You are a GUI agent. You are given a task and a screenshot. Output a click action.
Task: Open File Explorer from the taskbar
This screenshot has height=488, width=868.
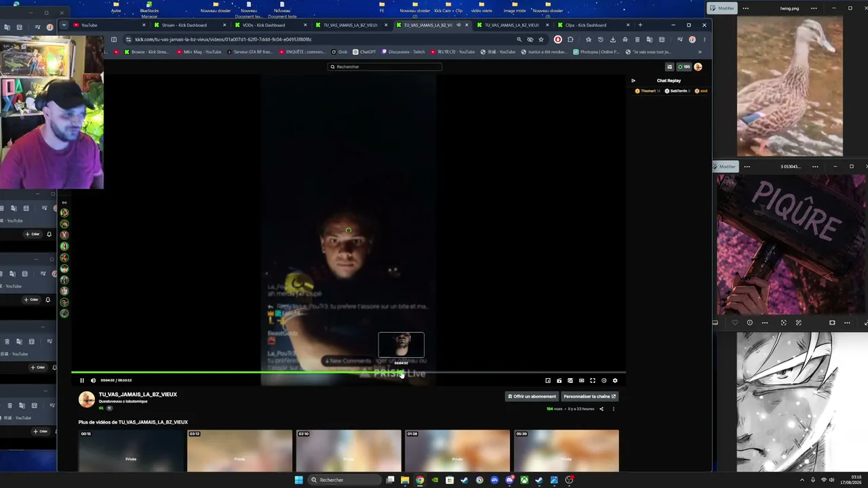405,480
